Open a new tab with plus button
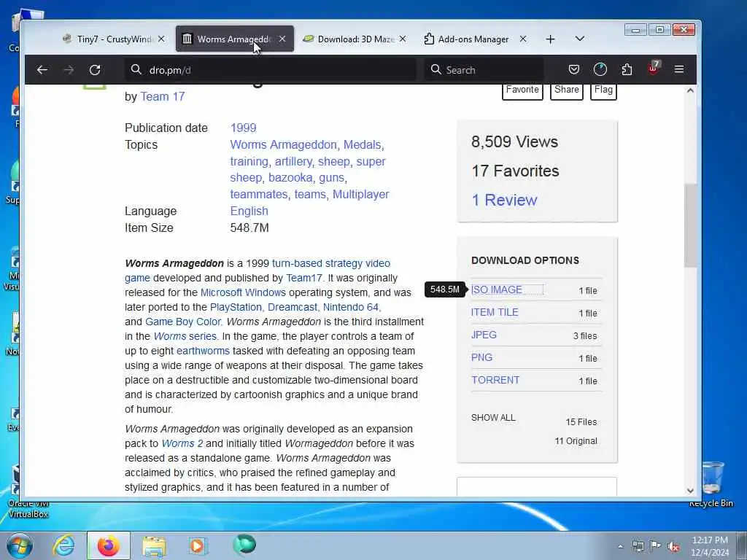The width and height of the screenshot is (747, 560). pos(550,39)
